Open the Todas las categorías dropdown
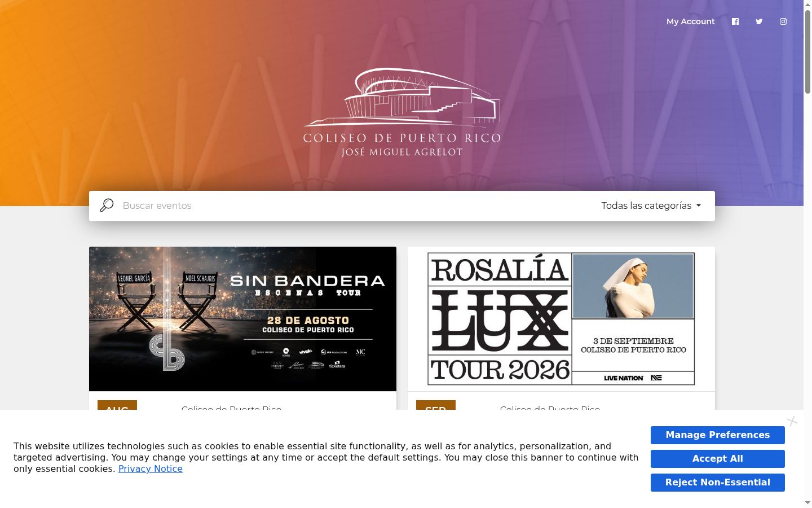Image resolution: width=812 pixels, height=508 pixels. (651, 205)
